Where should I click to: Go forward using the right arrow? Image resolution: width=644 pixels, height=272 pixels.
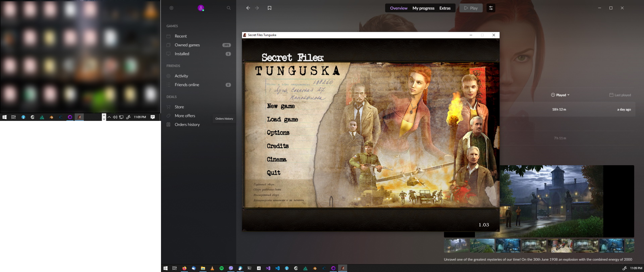click(257, 8)
